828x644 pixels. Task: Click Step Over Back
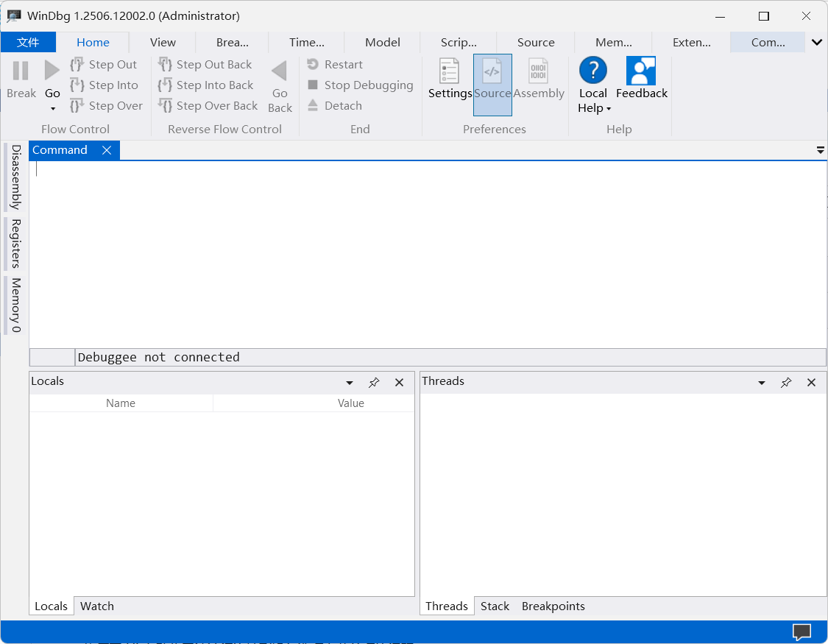208,105
